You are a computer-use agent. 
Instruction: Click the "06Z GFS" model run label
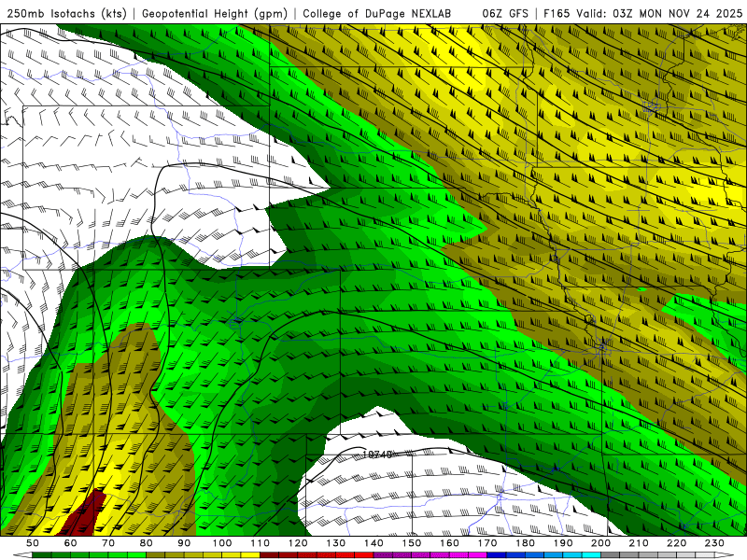505,14
